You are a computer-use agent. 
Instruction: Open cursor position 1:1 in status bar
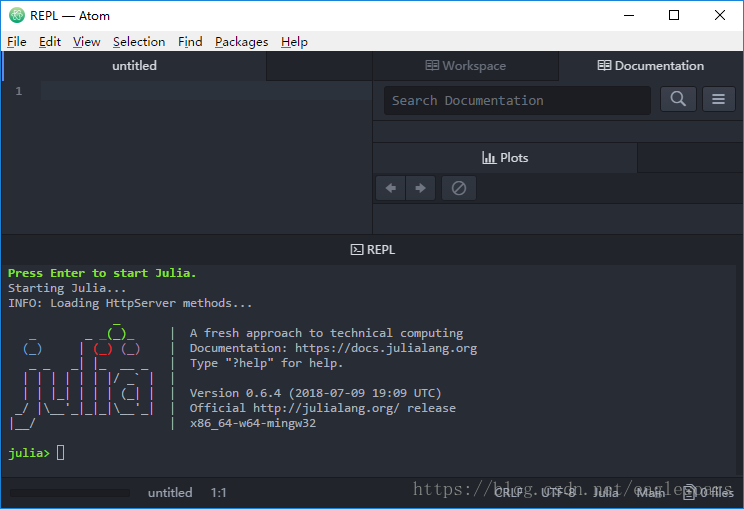(218, 493)
